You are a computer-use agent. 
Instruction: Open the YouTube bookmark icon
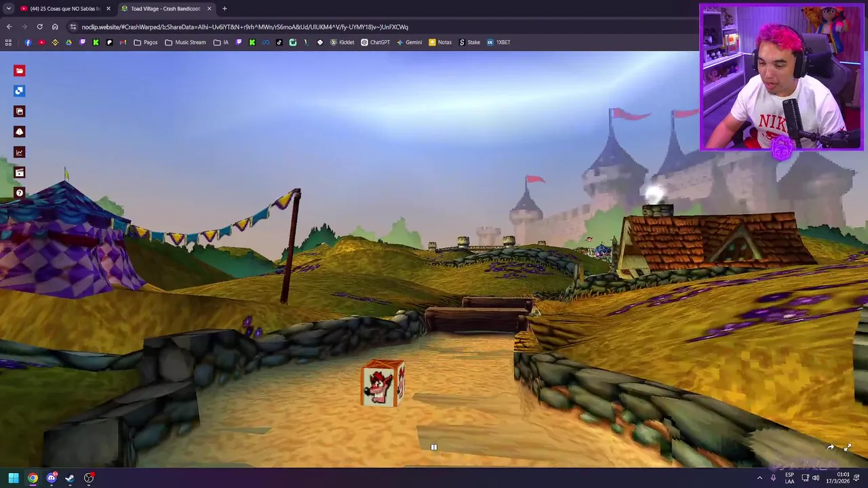pyautogui.click(x=41, y=42)
